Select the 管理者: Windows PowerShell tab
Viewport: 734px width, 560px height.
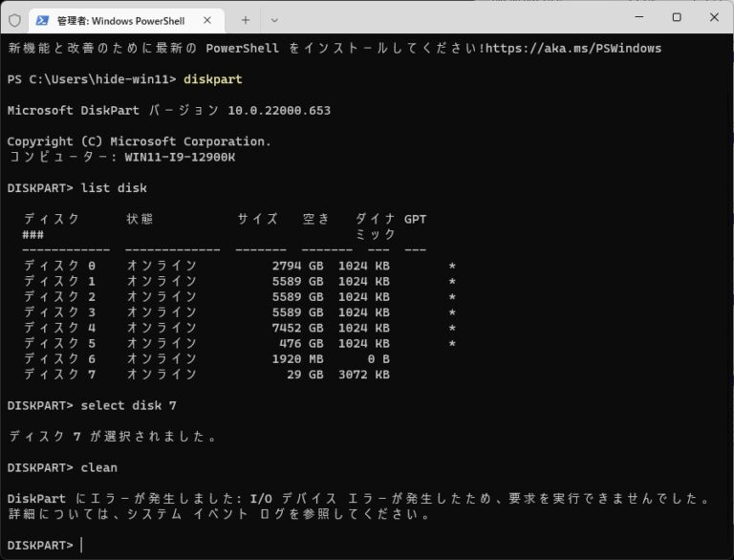120,20
